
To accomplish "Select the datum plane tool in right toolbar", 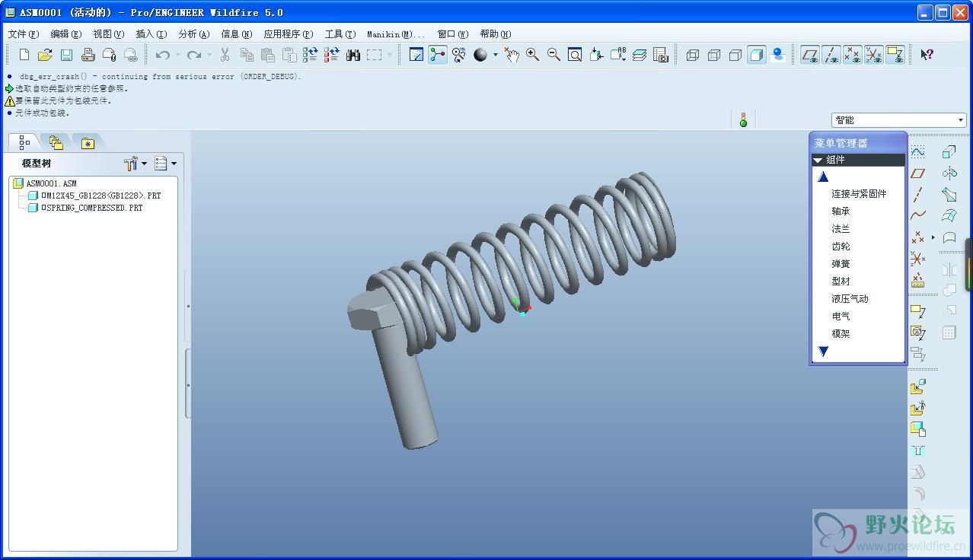I will click(x=918, y=173).
